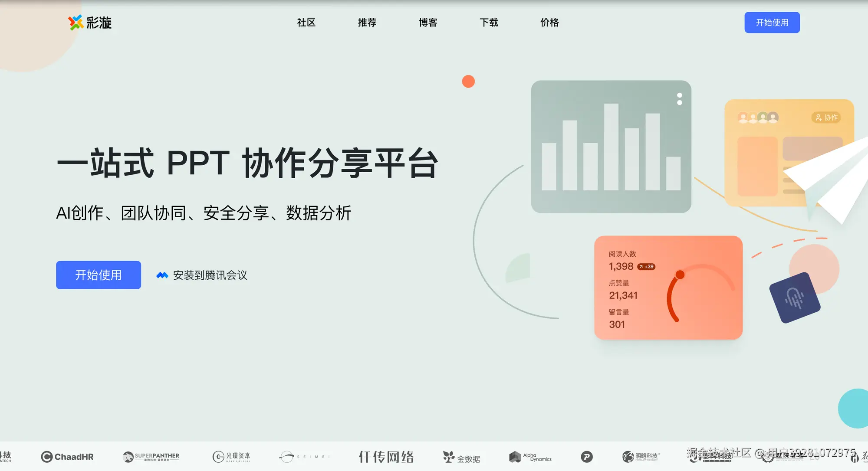
Task: View the 价格 pricing page
Action: point(549,23)
